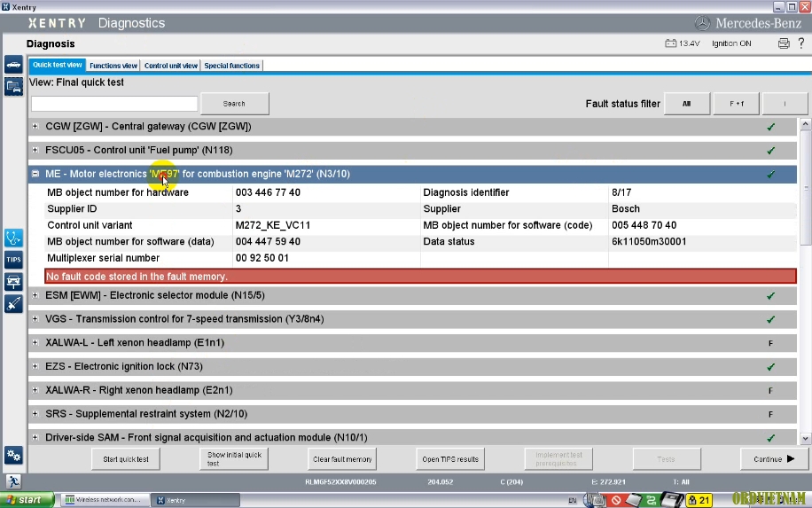Set fault status filter to i
812x508 pixels.
pos(785,104)
